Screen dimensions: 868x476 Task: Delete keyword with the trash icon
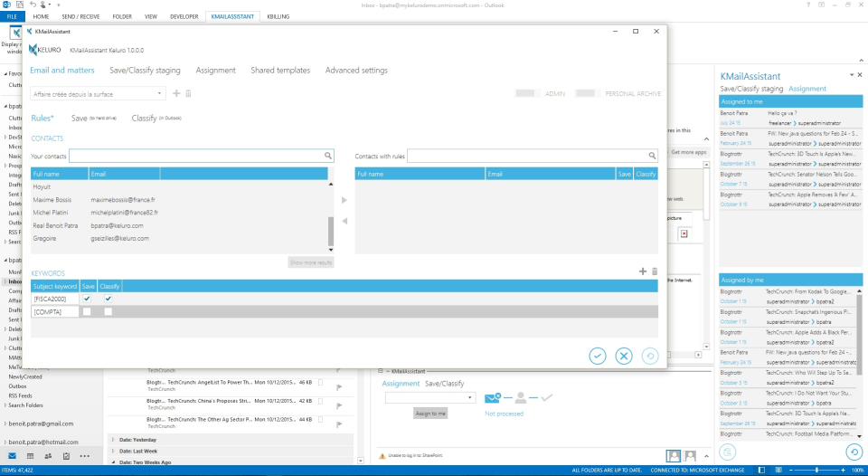pos(655,271)
